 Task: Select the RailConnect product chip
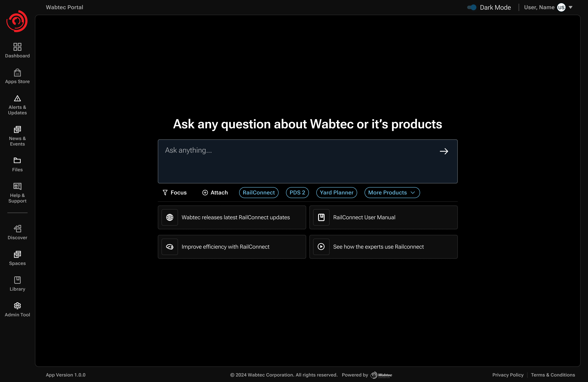point(258,193)
